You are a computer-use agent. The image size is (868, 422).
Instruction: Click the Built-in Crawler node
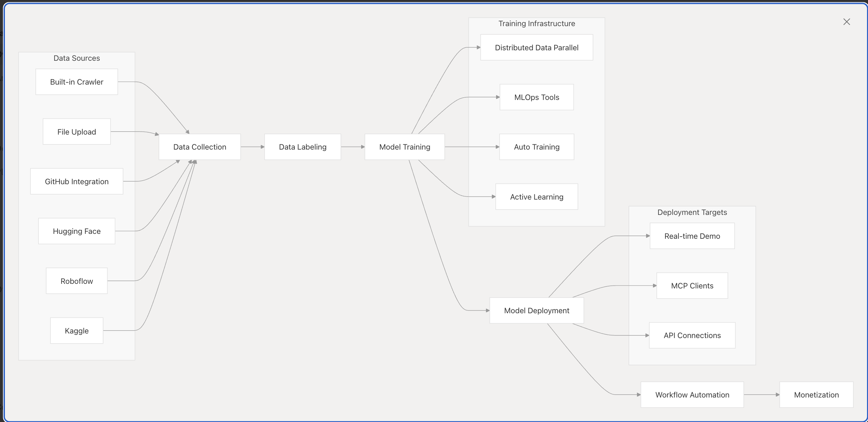[x=76, y=82]
